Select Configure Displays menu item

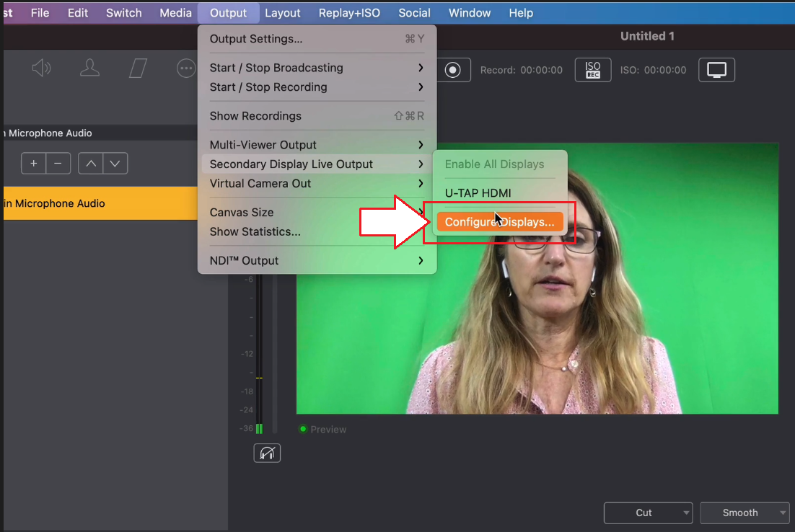[x=499, y=222]
